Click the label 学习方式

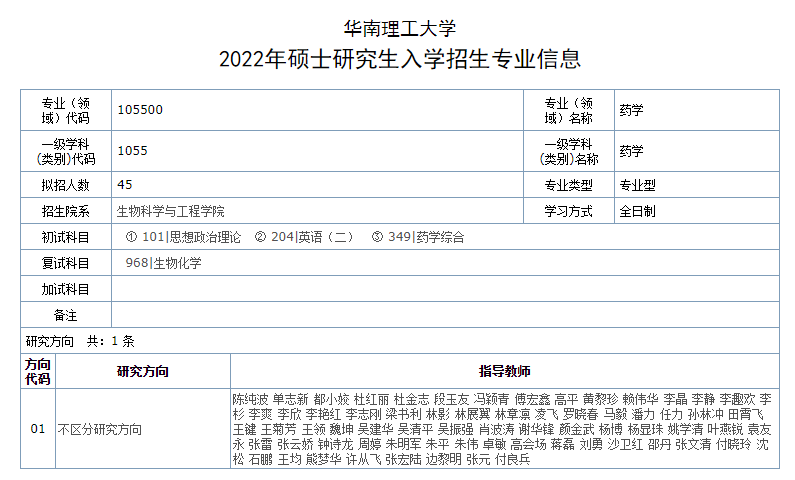coord(568,211)
